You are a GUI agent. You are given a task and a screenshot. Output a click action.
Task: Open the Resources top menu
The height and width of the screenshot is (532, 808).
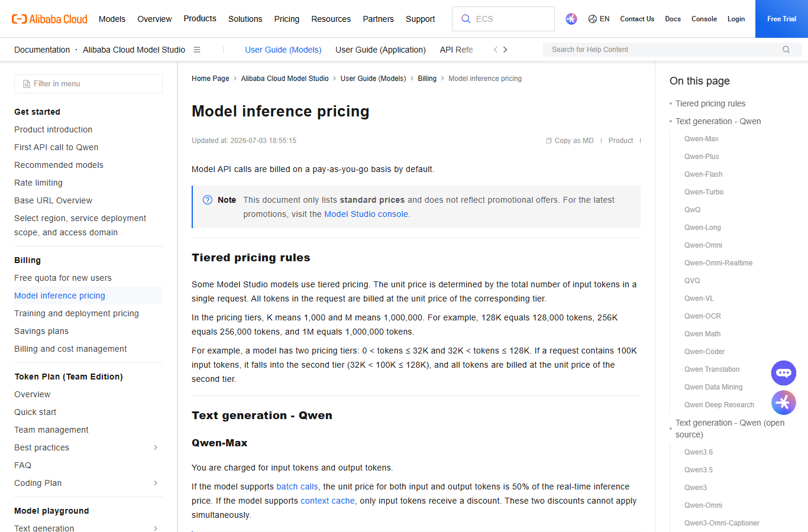point(331,19)
